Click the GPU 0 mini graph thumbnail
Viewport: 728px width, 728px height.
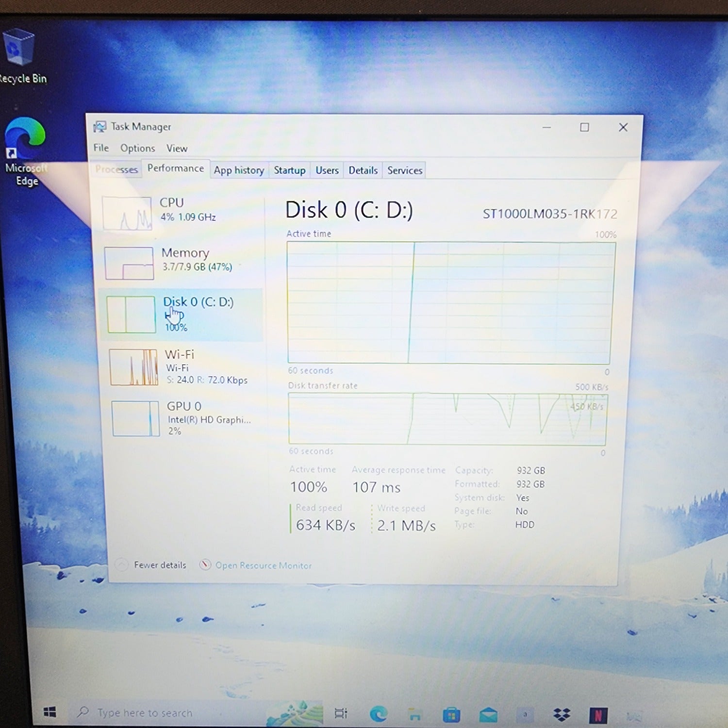pos(135,418)
